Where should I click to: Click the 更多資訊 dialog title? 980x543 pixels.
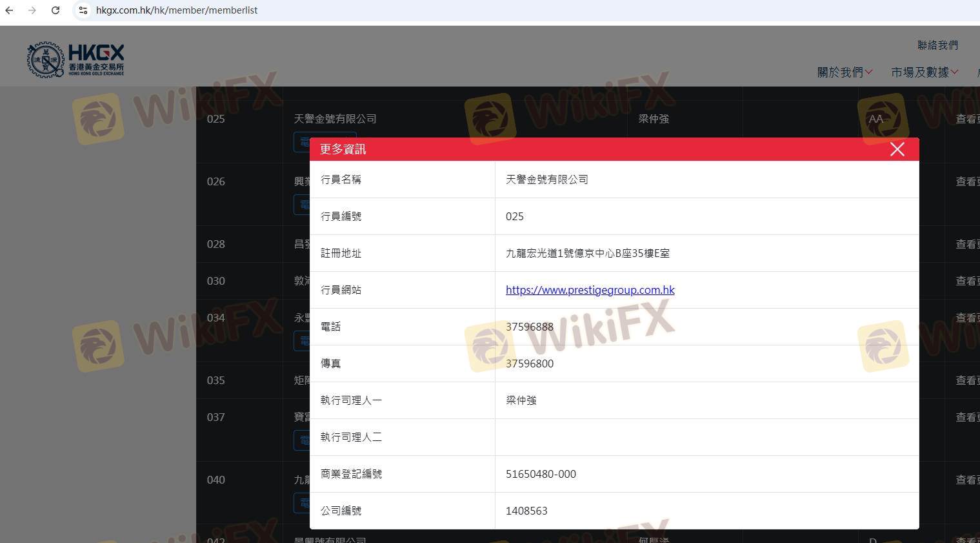[x=343, y=149]
